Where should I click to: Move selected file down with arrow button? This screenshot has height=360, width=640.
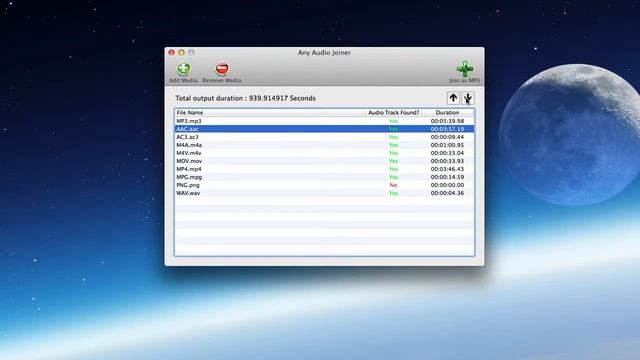point(468,98)
